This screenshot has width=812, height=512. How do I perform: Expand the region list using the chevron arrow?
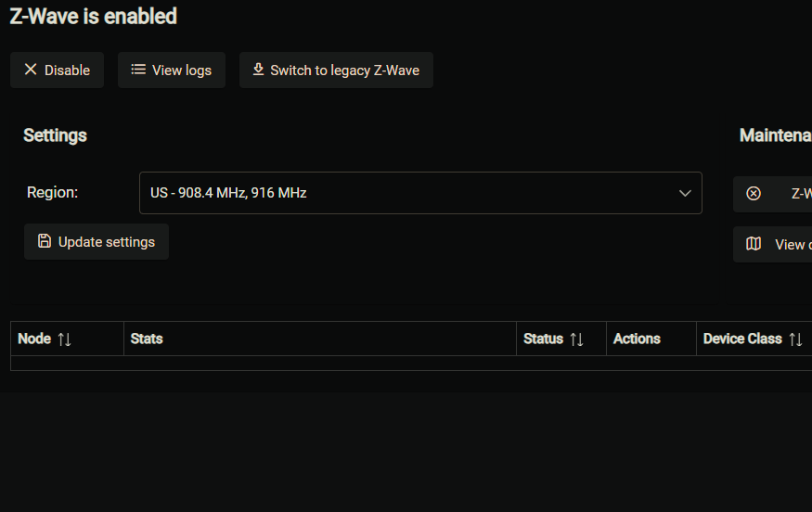tap(685, 193)
